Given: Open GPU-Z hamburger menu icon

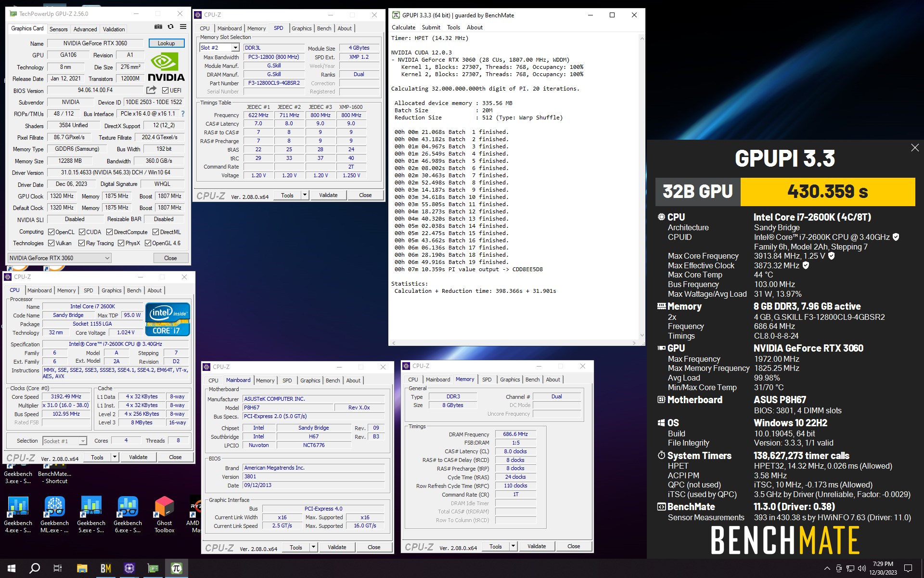Looking at the screenshot, I should 183,27.
